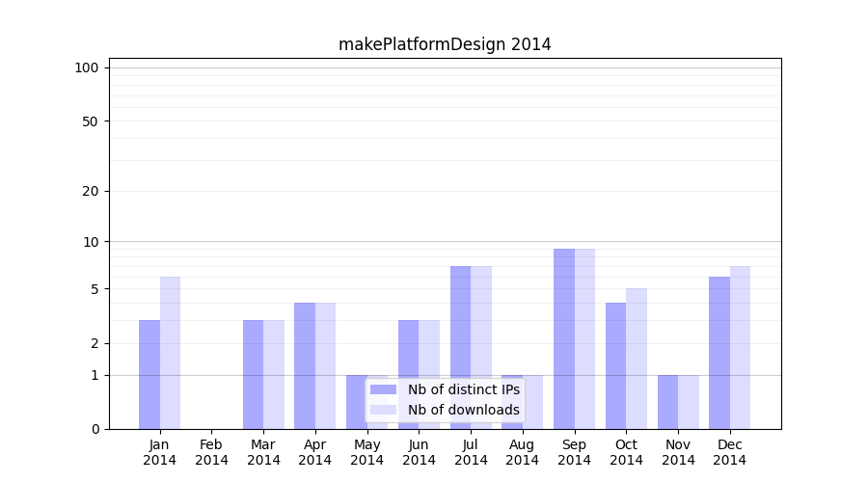Select the Jul 2014 distinct IPs bar
The height and width of the screenshot is (482, 868).
(x=460, y=347)
